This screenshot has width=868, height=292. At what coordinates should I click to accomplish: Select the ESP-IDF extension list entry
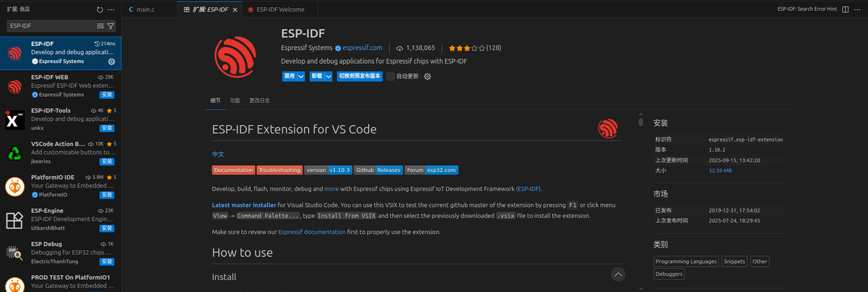click(61, 53)
